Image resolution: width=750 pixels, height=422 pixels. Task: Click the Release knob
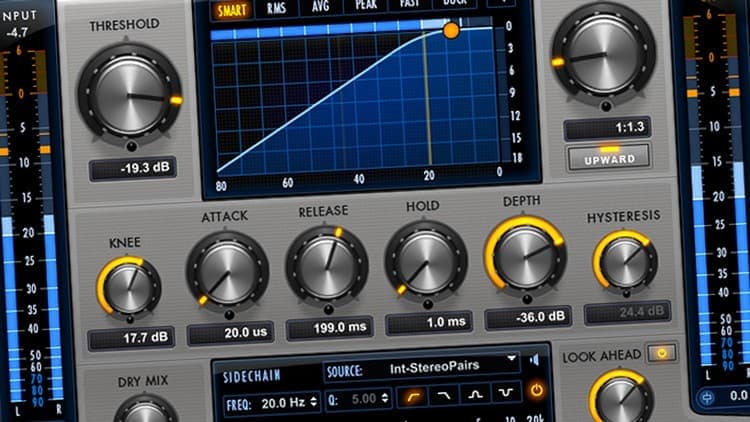(x=327, y=268)
